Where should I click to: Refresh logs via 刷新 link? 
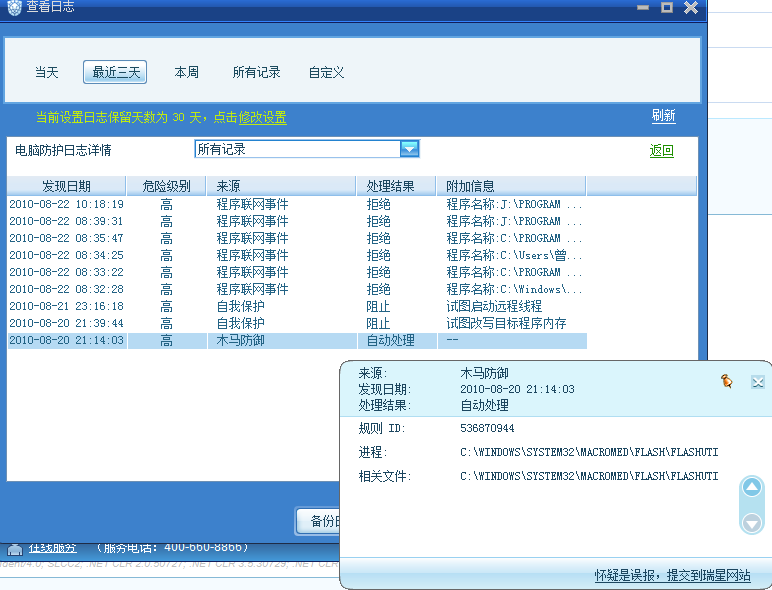tap(663, 116)
